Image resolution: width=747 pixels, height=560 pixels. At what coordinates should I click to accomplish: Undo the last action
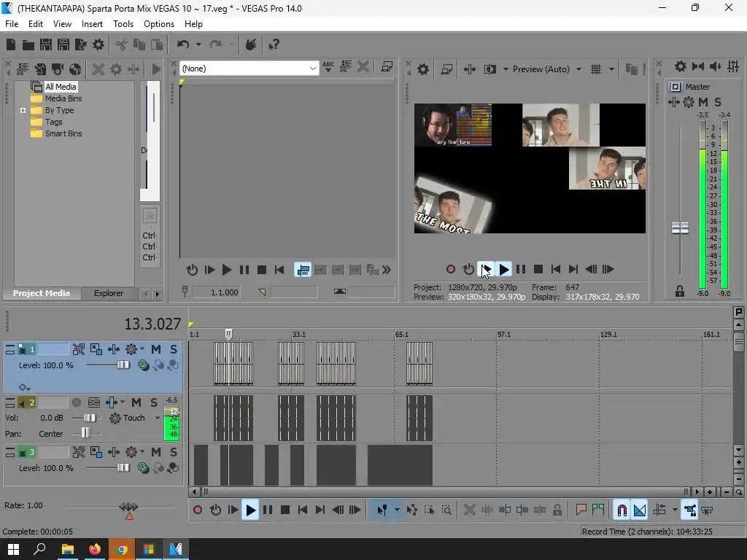[183, 44]
